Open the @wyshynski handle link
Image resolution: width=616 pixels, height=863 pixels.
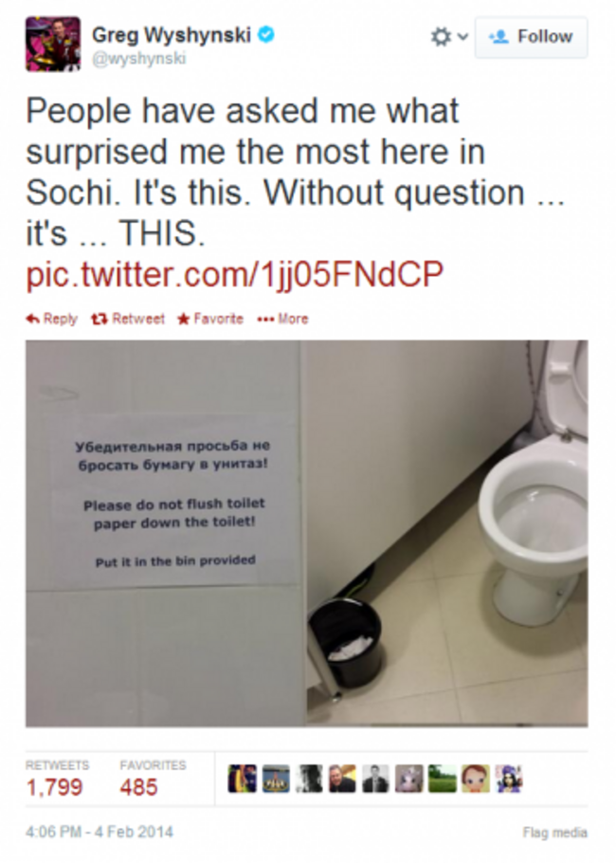pos(139,59)
